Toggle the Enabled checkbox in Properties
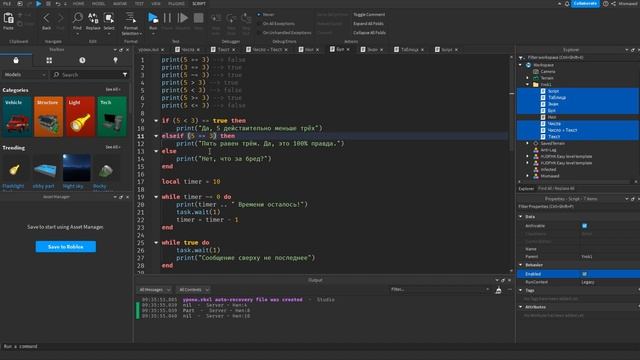Viewport: 640px width, 360px height. coord(584,274)
